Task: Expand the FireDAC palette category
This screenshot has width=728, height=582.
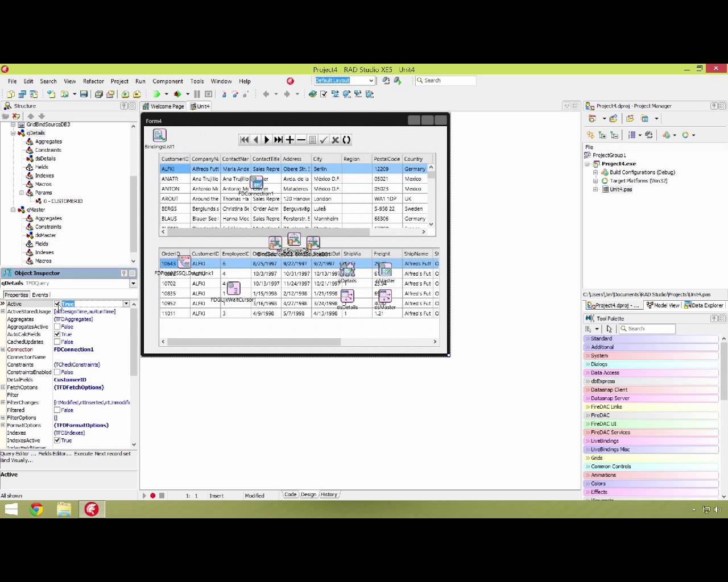Action: pos(651,415)
